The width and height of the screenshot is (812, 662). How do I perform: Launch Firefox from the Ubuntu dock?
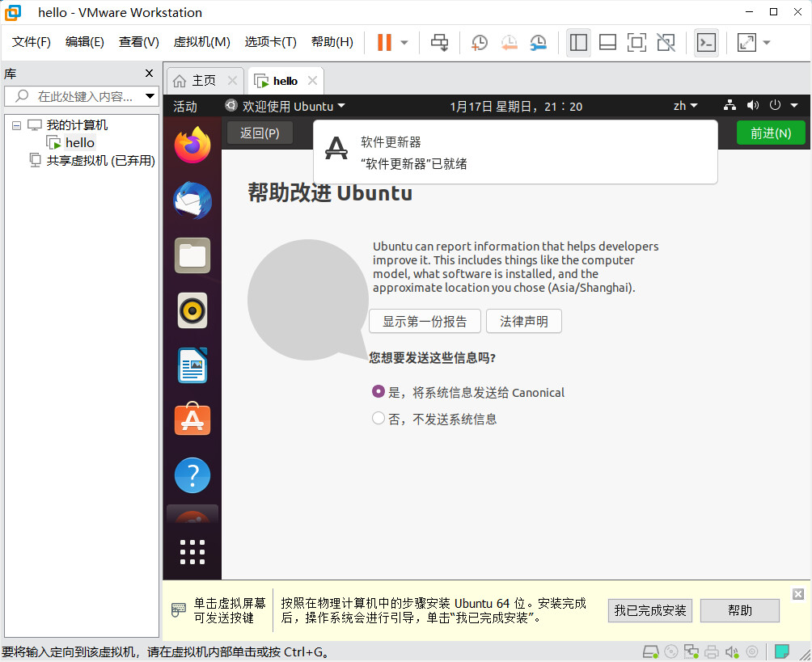(x=192, y=145)
